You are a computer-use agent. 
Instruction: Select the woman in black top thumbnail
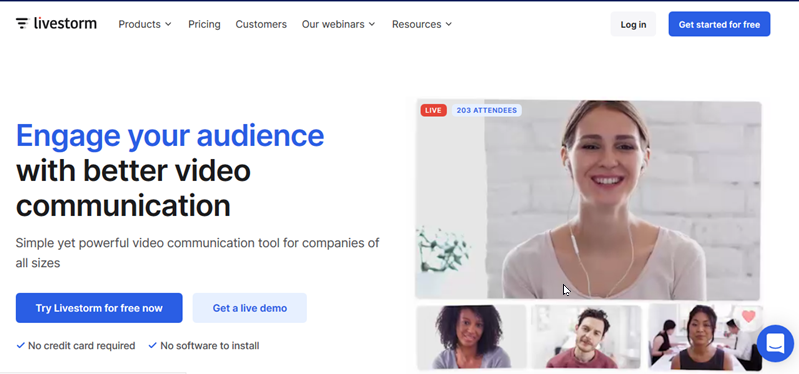pos(705,337)
